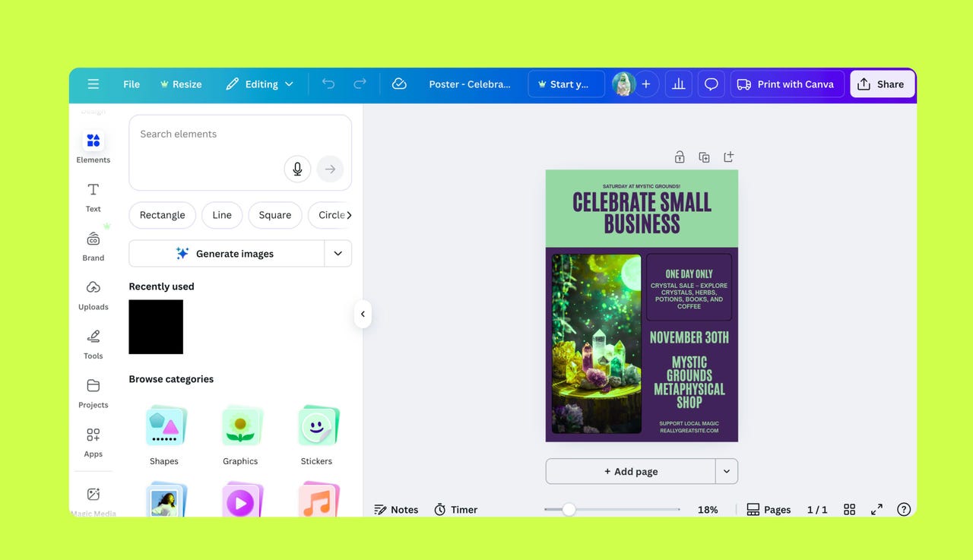
Task: Click Print with Canva button
Action: pos(786,84)
